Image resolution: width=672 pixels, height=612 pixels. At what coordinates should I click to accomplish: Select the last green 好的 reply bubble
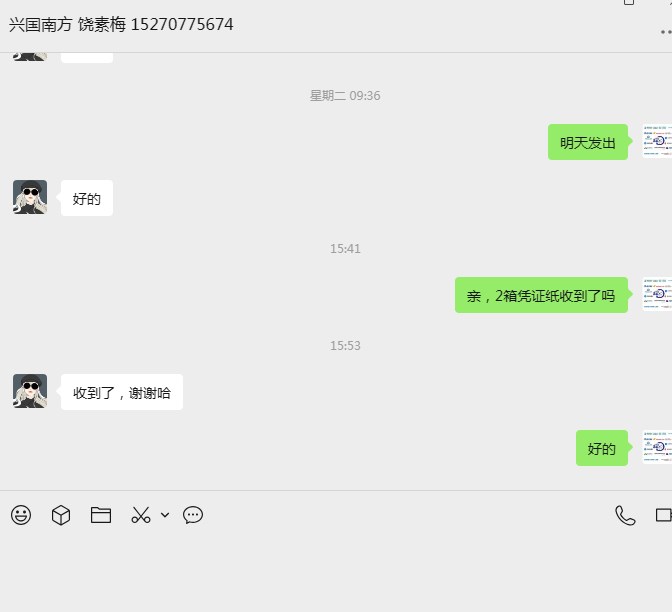pyautogui.click(x=602, y=448)
